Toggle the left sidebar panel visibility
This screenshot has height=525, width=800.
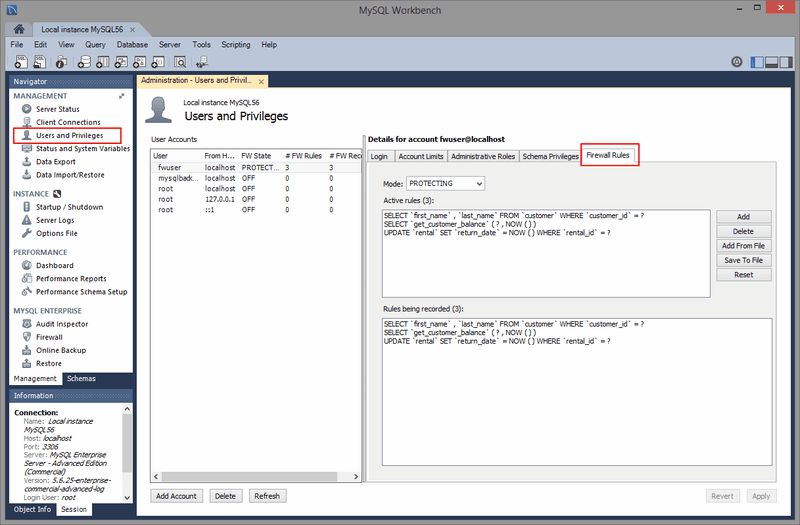tap(758, 62)
